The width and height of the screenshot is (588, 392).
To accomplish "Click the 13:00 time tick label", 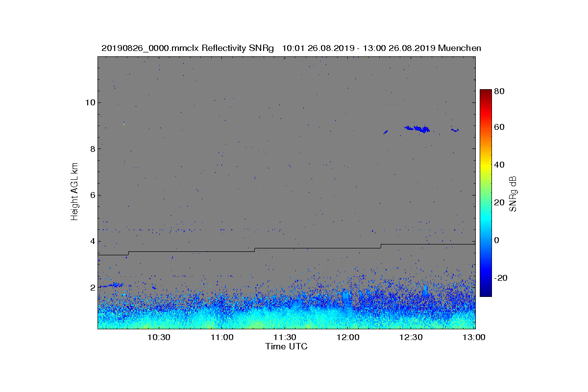I will click(474, 337).
